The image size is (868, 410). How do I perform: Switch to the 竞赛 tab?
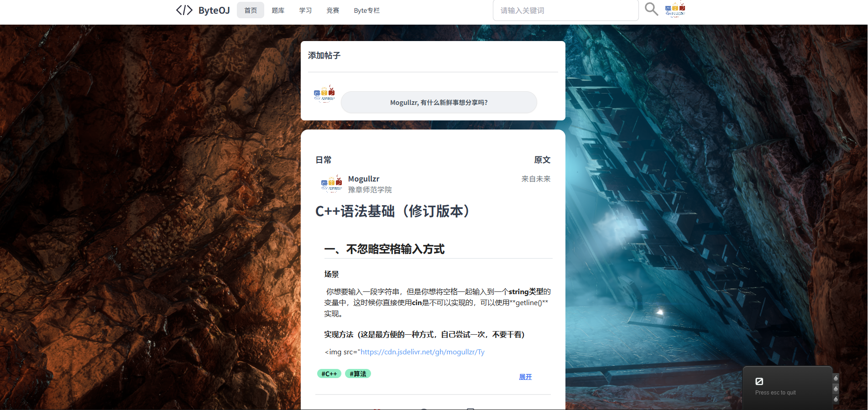333,10
